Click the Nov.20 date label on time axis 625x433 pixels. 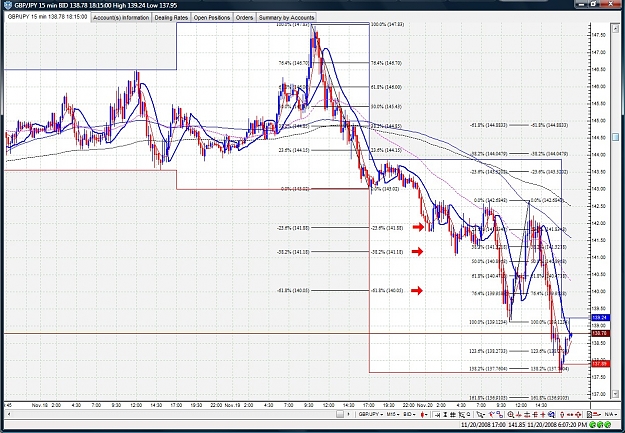(425, 405)
